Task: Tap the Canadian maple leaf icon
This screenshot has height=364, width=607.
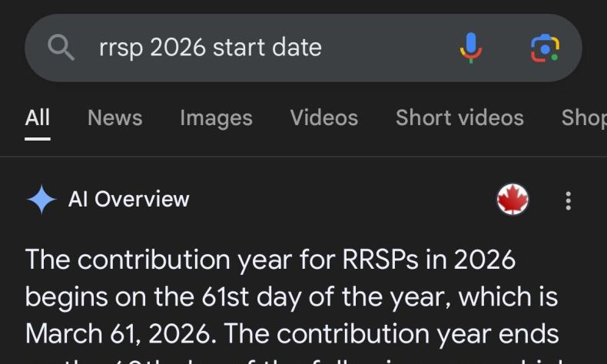Action: pos(512,199)
